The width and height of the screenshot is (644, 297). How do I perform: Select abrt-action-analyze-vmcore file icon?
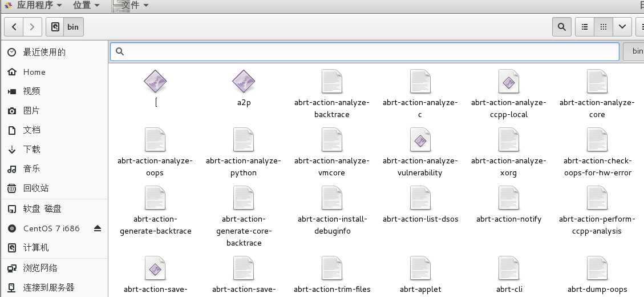click(332, 139)
